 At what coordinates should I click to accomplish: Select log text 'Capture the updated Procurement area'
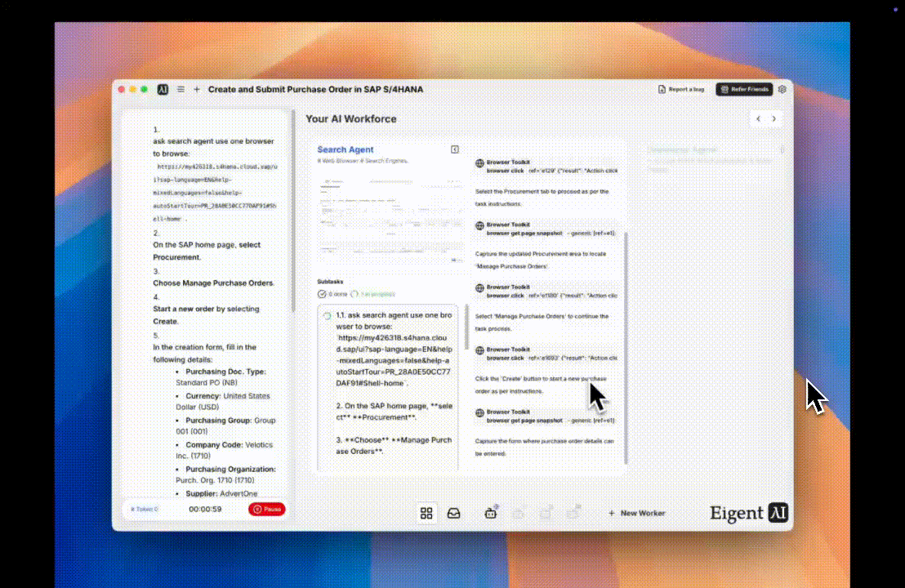[540, 261]
